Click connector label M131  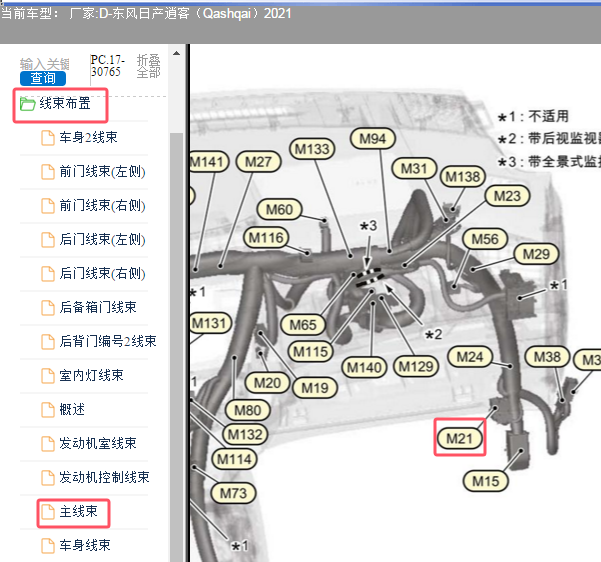210,323
